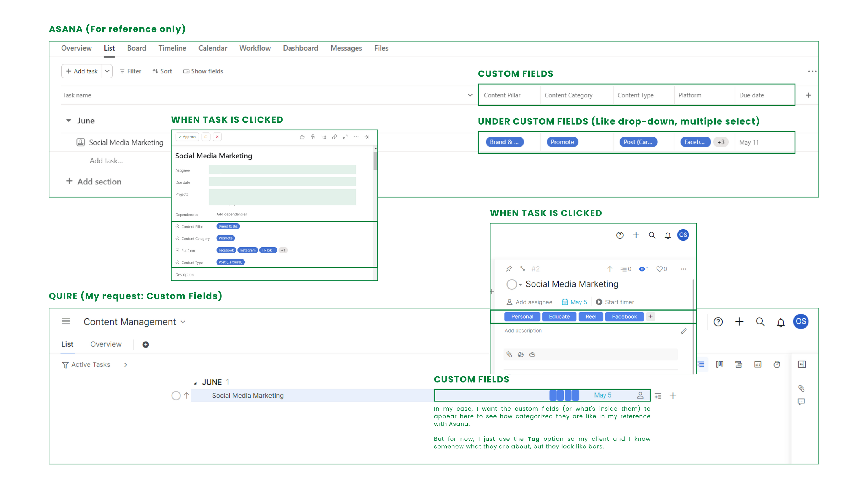This screenshot has height=489, width=868.
Task: Switch to Quire timeline view icon
Action: click(x=739, y=364)
